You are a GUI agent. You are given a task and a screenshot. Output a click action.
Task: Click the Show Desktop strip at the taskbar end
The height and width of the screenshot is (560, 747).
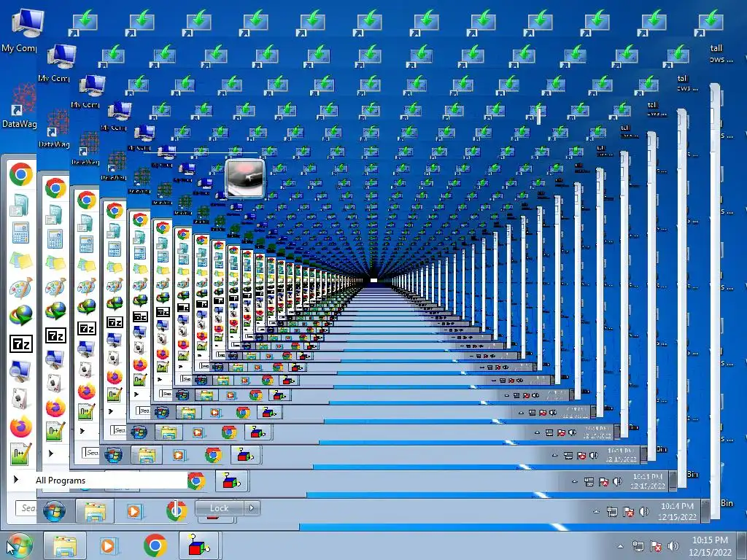(742, 546)
